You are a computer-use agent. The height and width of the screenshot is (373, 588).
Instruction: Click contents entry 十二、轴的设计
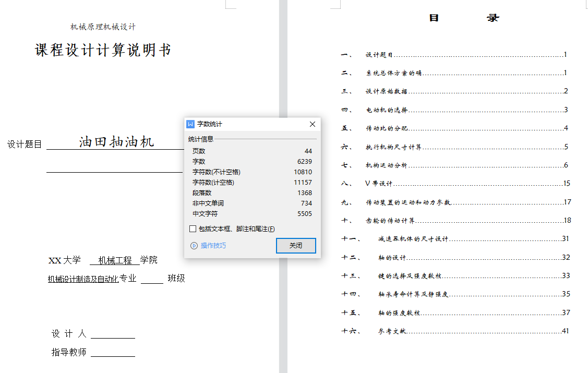pos(455,258)
